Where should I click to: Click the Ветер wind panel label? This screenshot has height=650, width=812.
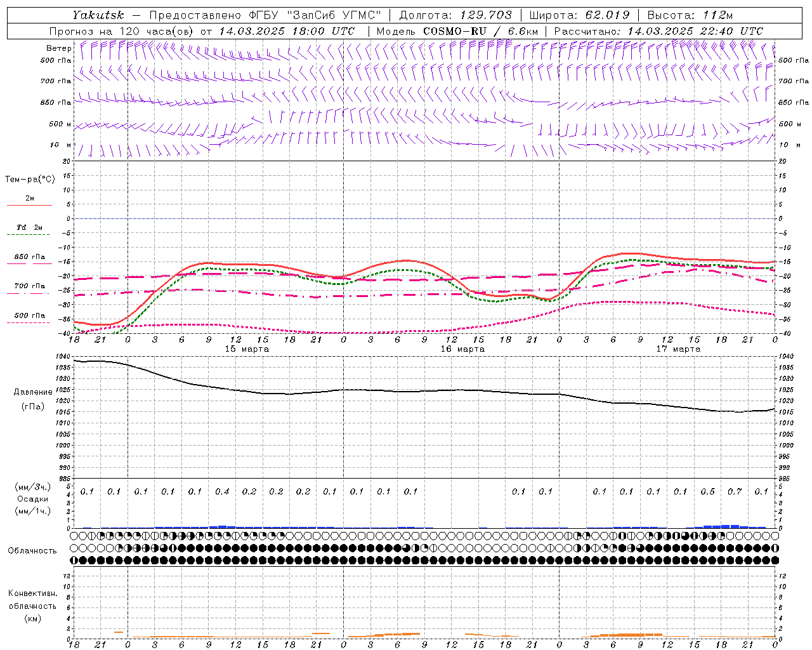(x=58, y=48)
